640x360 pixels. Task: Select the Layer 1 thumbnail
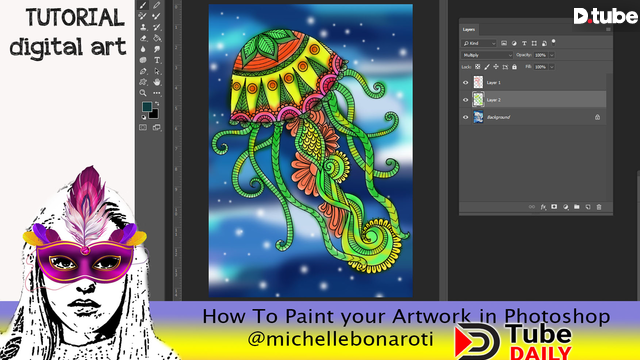(478, 82)
